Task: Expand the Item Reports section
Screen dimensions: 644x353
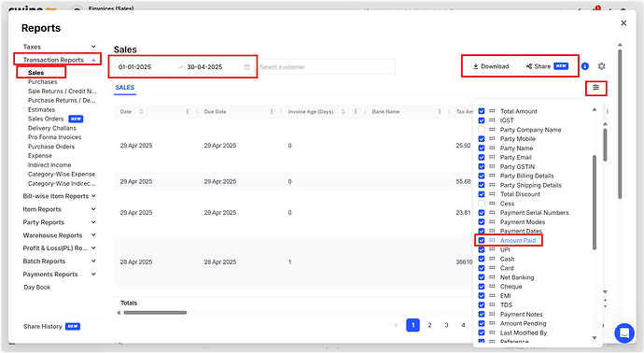Action: coord(60,209)
